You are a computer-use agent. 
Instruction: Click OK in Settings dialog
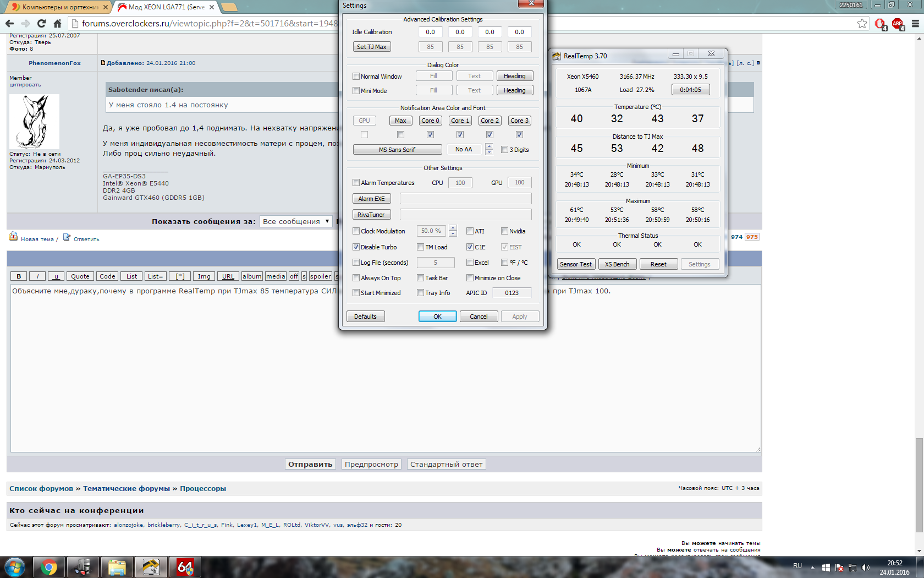click(438, 317)
